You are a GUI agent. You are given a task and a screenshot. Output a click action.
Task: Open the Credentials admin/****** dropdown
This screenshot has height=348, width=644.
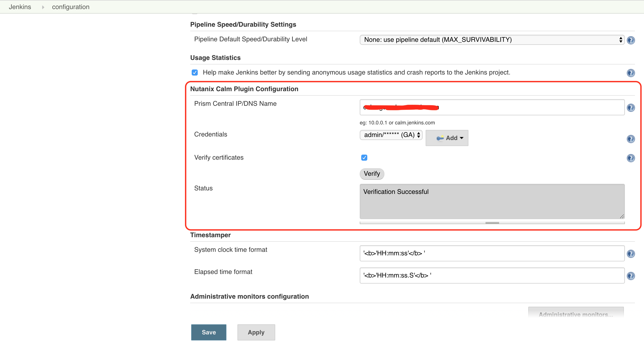(x=391, y=135)
